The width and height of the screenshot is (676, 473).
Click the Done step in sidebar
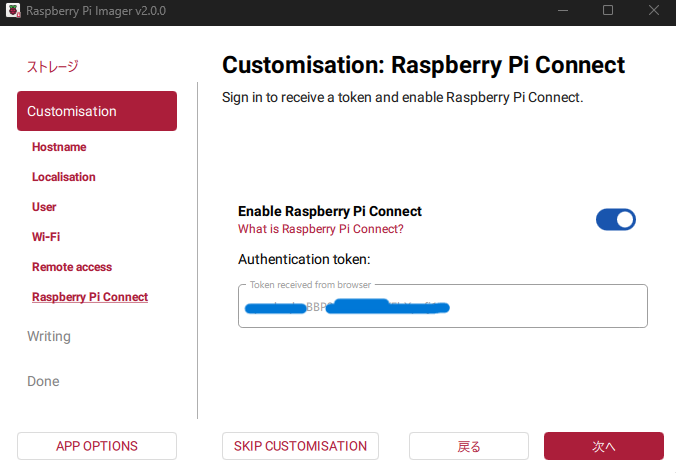click(43, 381)
